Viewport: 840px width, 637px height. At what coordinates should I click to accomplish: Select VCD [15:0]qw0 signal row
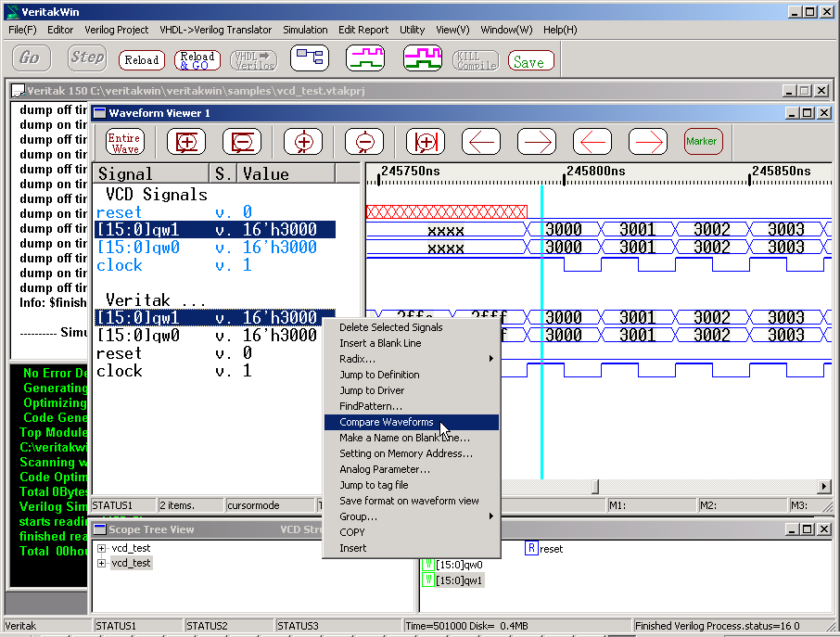tap(215, 248)
